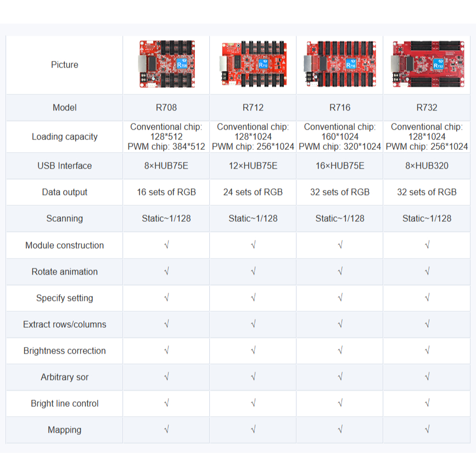Select the R732 model name cell
Screen dimensions: 476x476
pyautogui.click(x=427, y=108)
